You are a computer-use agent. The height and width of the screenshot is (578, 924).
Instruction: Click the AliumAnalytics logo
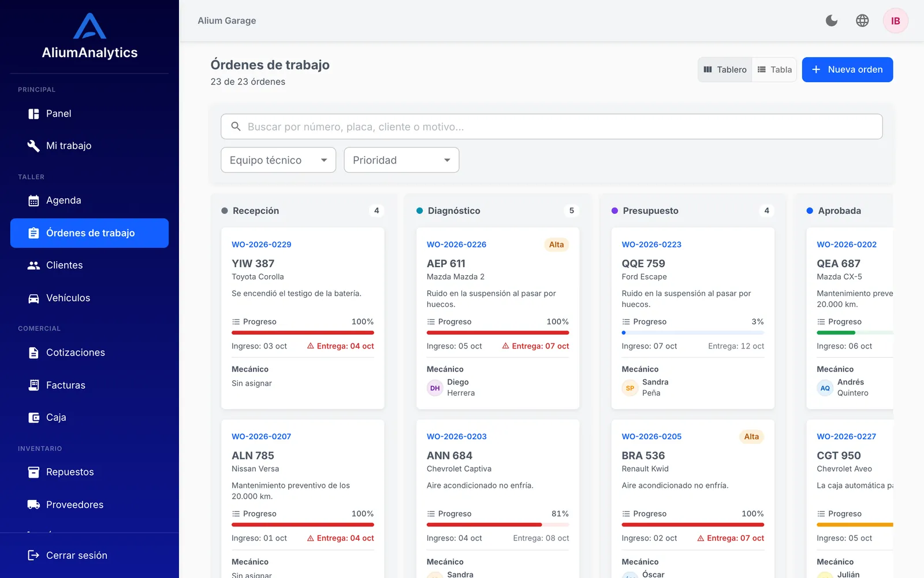pyautogui.click(x=90, y=36)
